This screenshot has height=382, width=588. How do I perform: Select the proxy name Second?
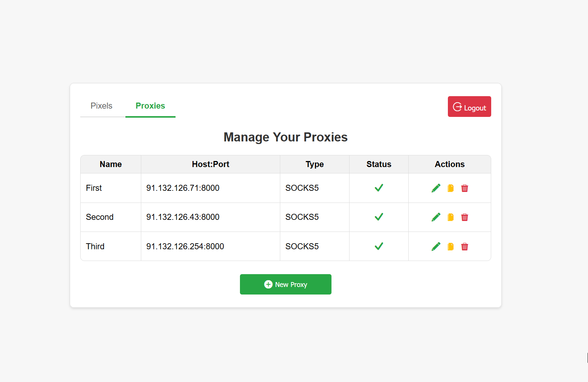click(x=99, y=217)
